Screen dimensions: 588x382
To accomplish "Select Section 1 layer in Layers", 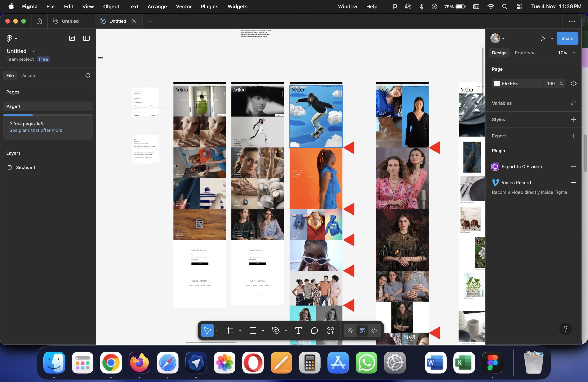I will [x=26, y=167].
